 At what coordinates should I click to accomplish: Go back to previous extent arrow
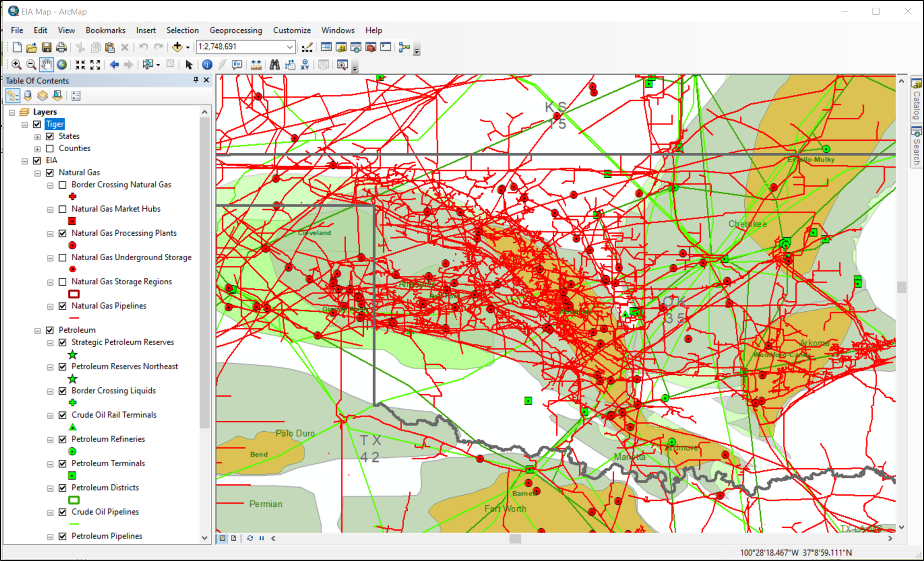[114, 65]
